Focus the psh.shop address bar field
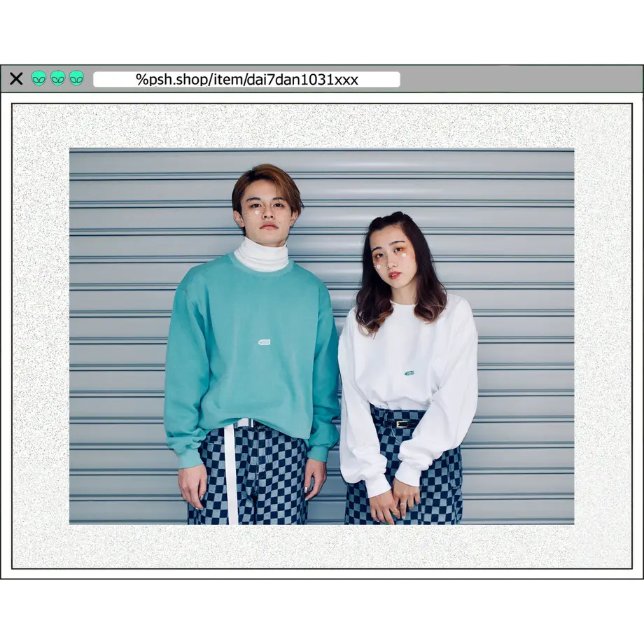The height and width of the screenshot is (644, 644). 246,79
